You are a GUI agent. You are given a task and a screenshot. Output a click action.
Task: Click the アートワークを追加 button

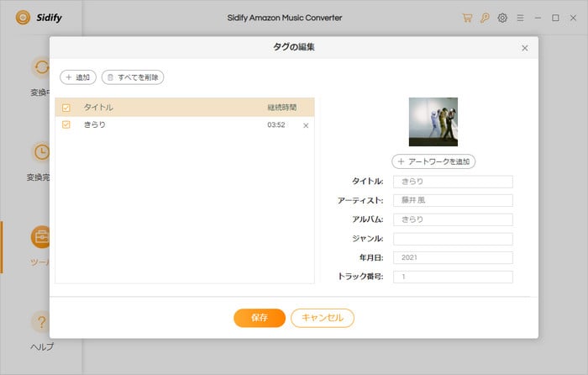(433, 161)
